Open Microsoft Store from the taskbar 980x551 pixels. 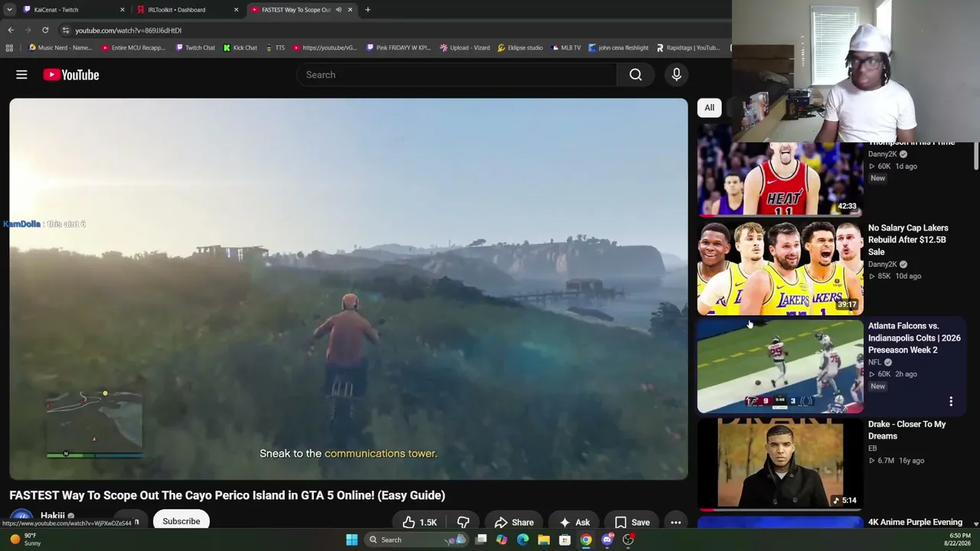point(564,540)
